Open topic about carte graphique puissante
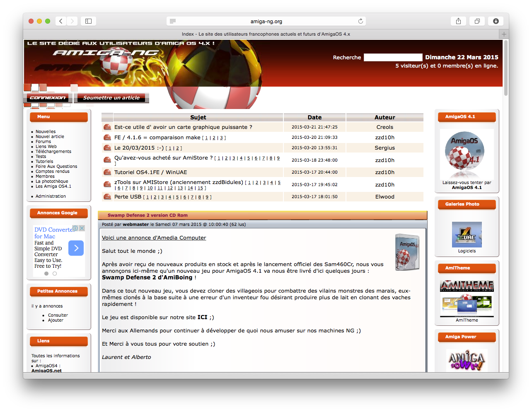This screenshot has height=412, width=532. point(183,127)
